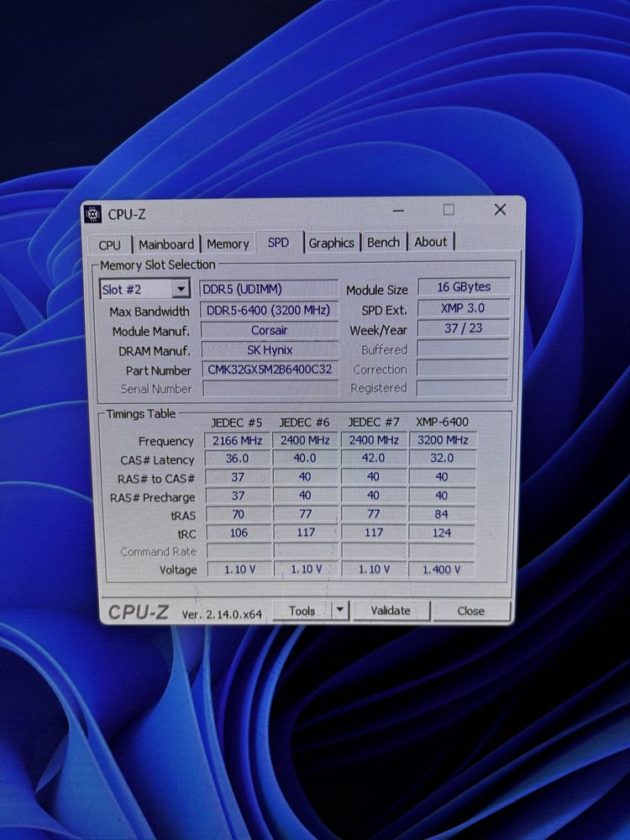Screen dimensions: 630x840
Task: Click the CPU-Z app icon in title bar
Action: click(93, 214)
